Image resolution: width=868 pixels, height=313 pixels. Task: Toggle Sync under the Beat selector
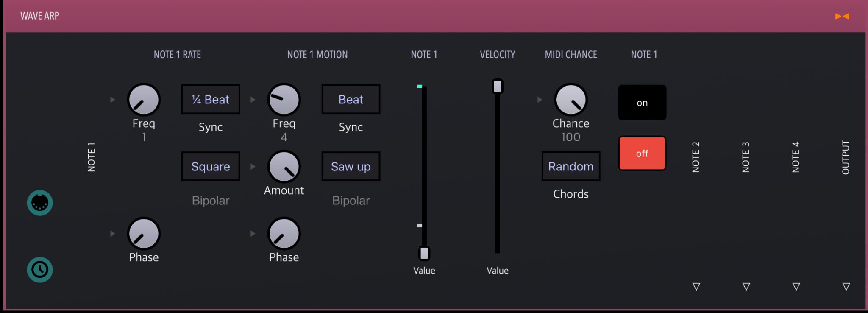pos(351,127)
